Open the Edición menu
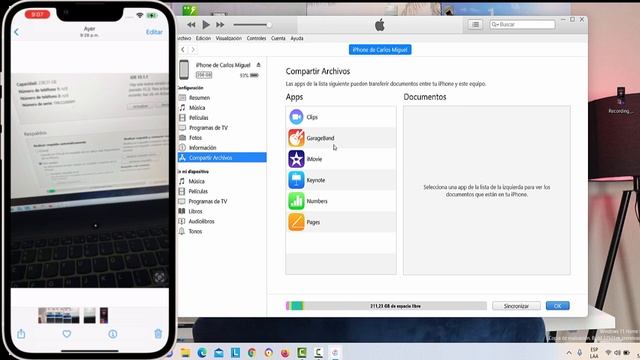The image size is (640, 360). coord(203,38)
